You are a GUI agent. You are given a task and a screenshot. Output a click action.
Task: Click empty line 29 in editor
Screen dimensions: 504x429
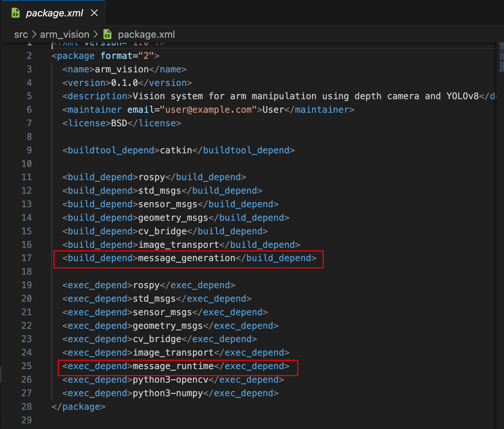[x=156, y=420]
